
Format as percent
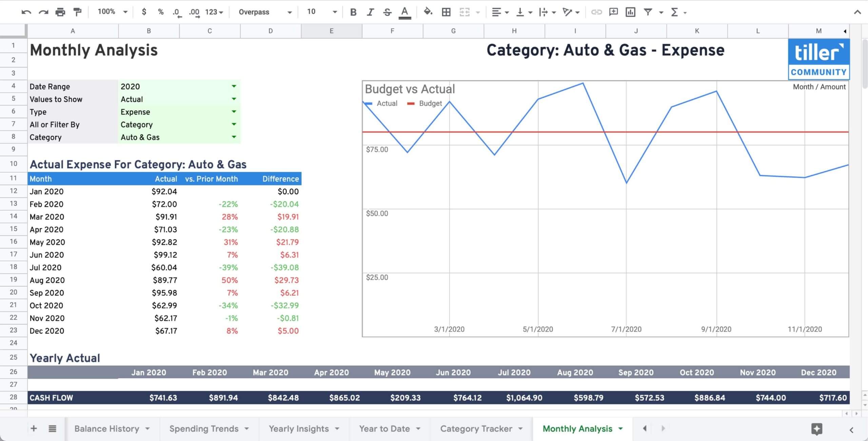pos(161,12)
